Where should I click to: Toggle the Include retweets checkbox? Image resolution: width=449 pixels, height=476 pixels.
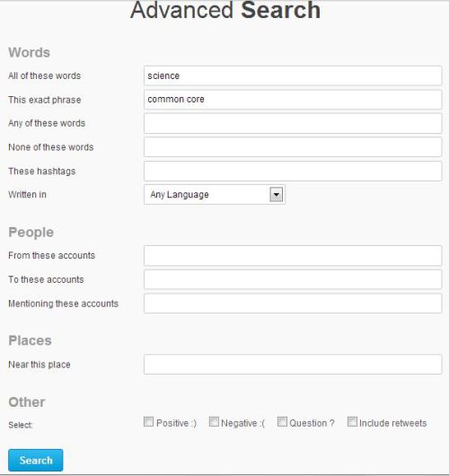coord(352,421)
